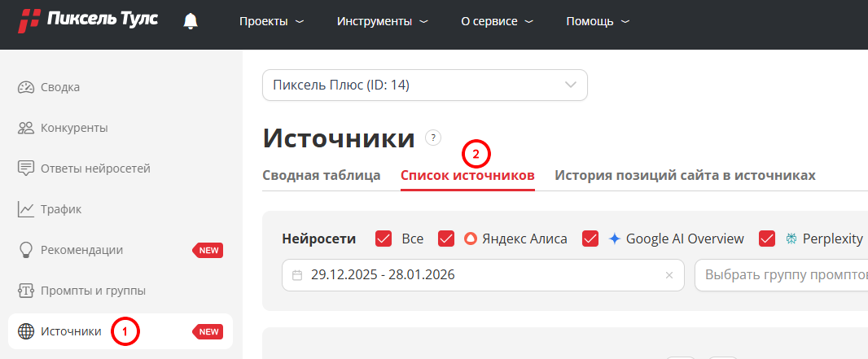868x359 pixels.
Task: Open the История позиций сайта в источниках tab
Action: (x=685, y=176)
